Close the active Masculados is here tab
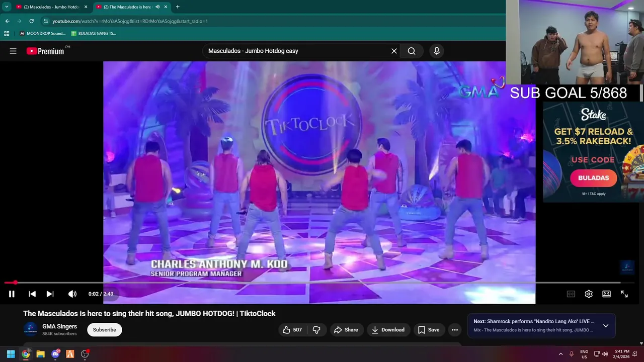The height and width of the screenshot is (362, 644). [x=166, y=7]
